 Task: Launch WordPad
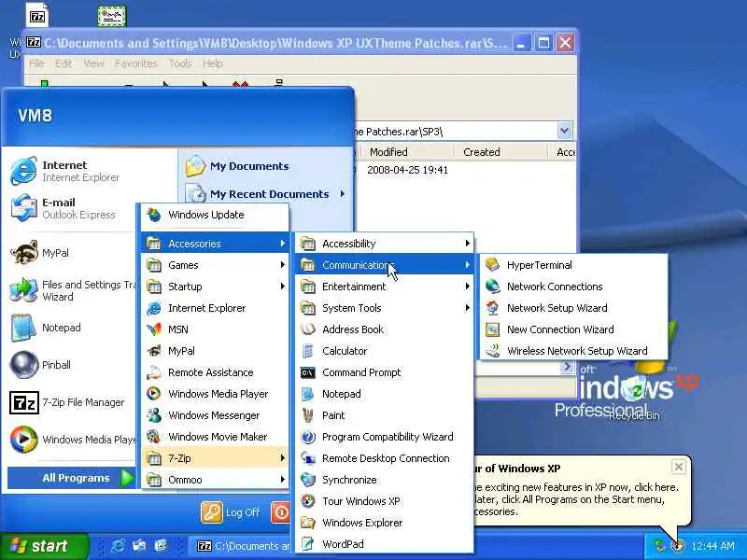tap(385, 544)
